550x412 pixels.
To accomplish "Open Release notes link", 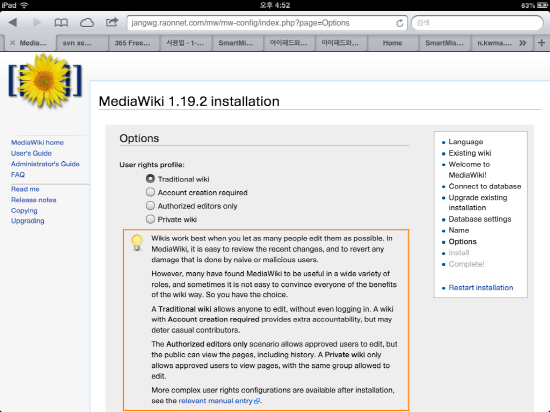I will pyautogui.click(x=34, y=200).
